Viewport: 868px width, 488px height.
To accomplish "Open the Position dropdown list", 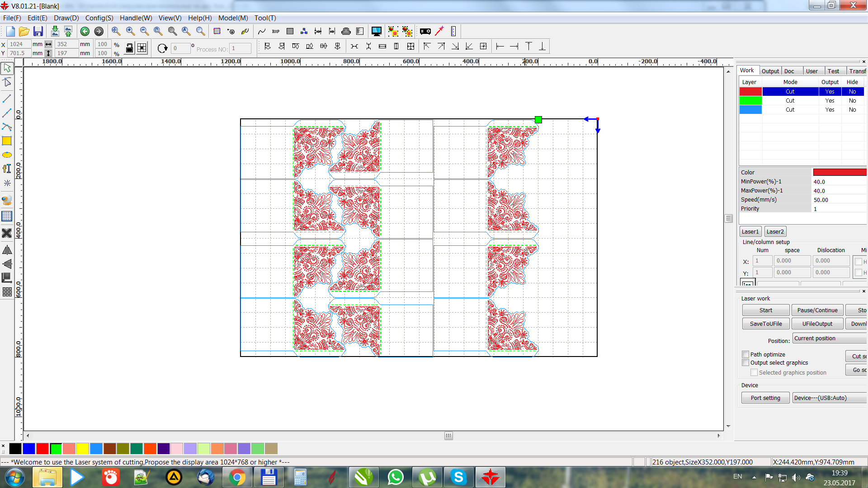I will pyautogui.click(x=830, y=338).
